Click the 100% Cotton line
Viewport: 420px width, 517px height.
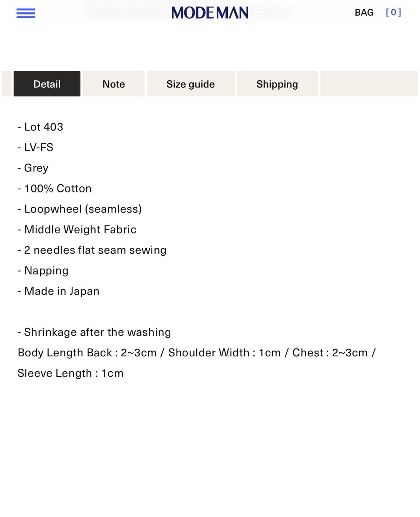[55, 189]
